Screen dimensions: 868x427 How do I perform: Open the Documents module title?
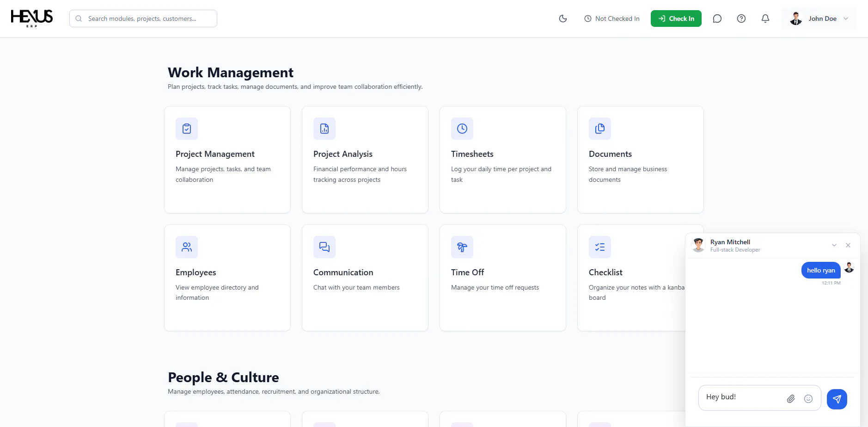coord(610,154)
